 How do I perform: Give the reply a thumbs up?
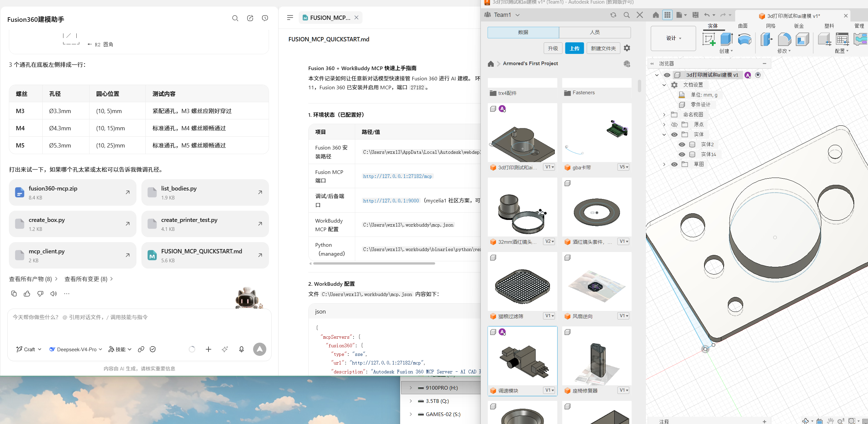27,294
